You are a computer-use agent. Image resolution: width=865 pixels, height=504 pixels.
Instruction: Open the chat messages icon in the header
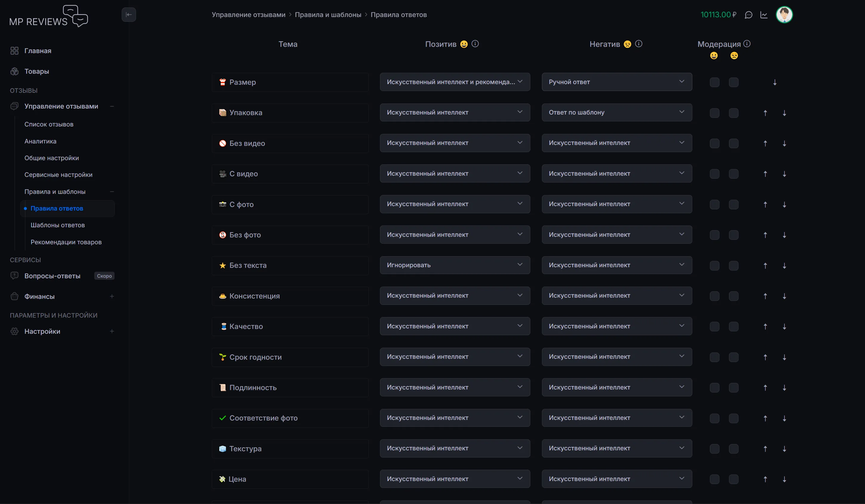[x=748, y=15]
